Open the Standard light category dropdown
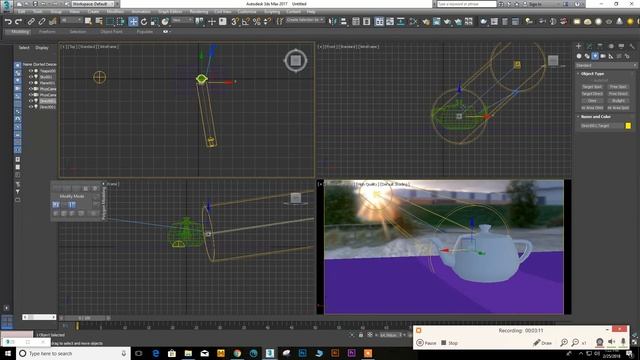 [606, 65]
